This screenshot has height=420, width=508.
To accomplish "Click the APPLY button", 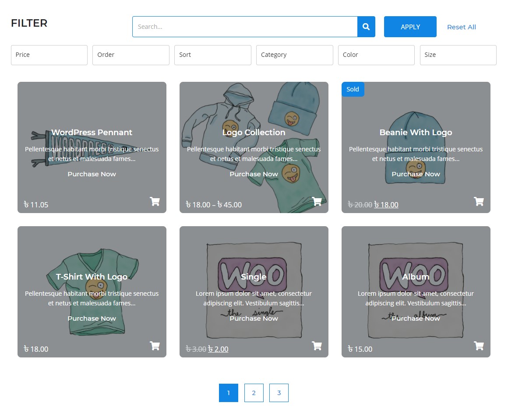I will point(410,27).
